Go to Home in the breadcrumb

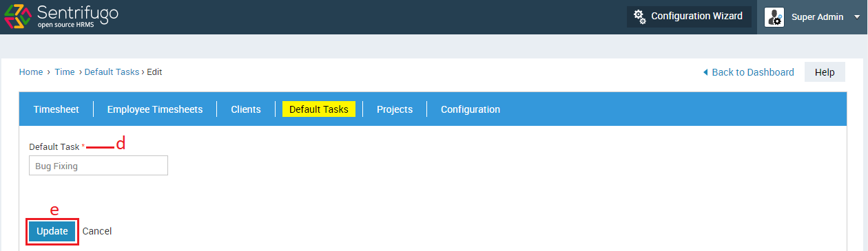point(31,72)
